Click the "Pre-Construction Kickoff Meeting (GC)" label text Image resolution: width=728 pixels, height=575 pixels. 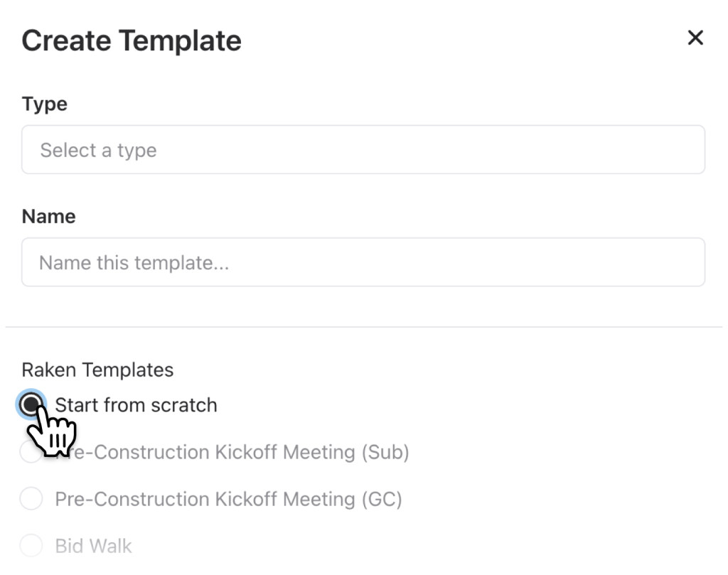click(228, 499)
